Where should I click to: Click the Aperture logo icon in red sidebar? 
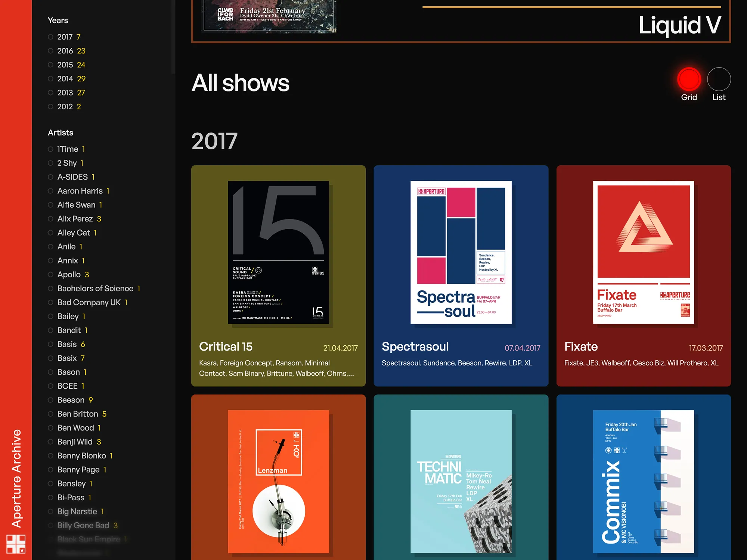(16, 544)
